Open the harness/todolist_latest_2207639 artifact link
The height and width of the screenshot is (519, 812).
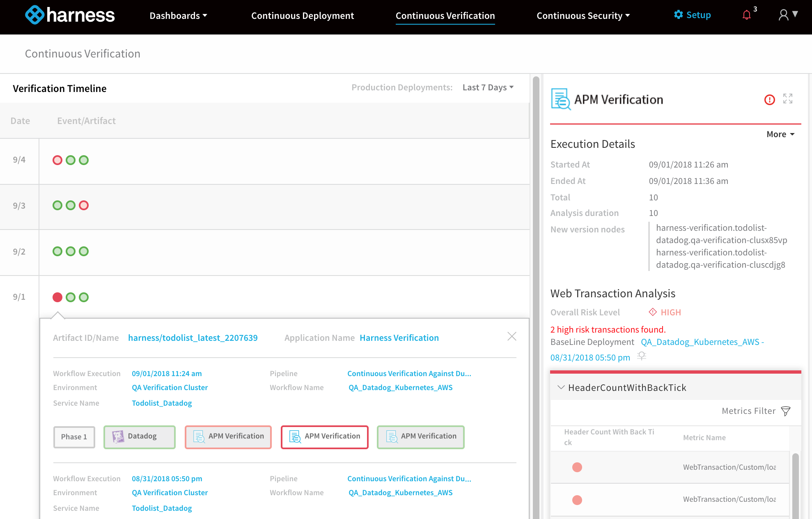click(193, 338)
